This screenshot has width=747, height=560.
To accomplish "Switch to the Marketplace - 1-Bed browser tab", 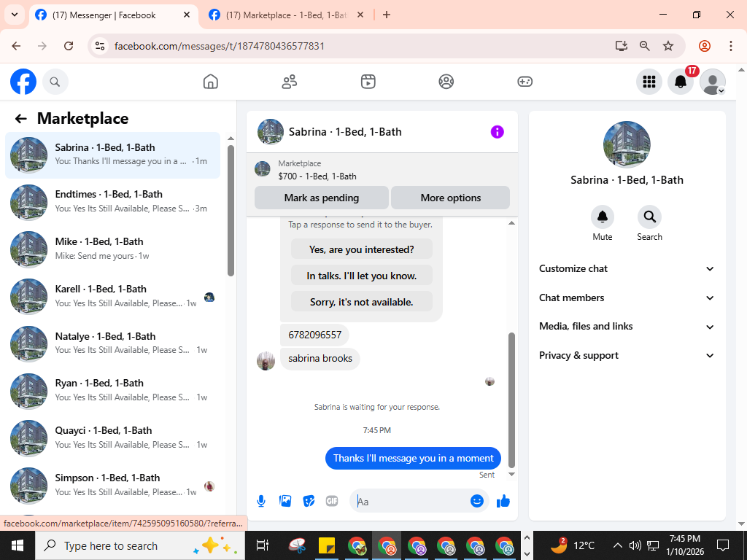I will tap(287, 15).
